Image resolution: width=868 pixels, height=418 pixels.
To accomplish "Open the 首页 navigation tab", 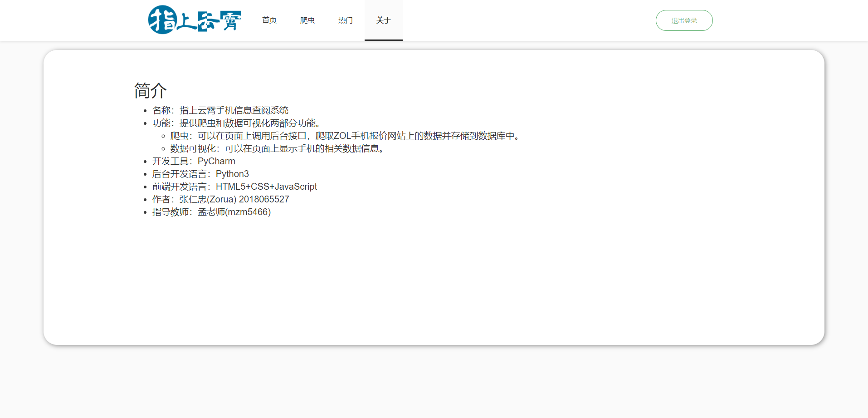I will pyautogui.click(x=269, y=20).
